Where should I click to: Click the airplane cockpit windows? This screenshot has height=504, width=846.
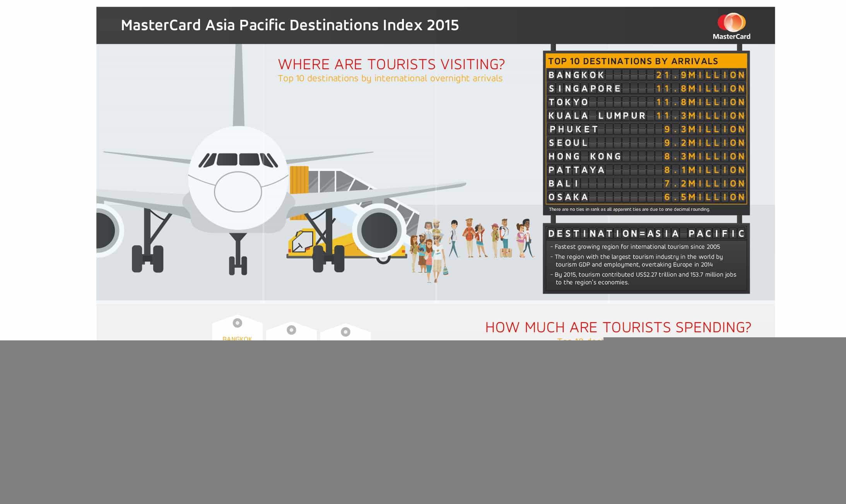(x=238, y=160)
